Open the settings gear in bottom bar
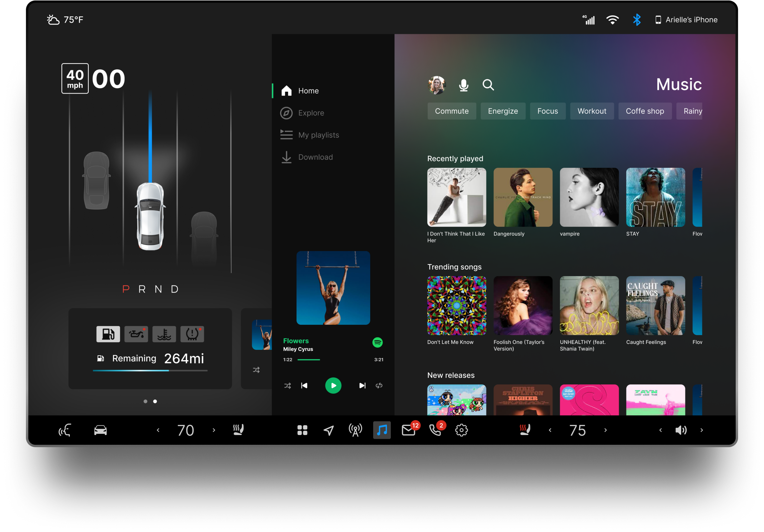 (x=461, y=430)
